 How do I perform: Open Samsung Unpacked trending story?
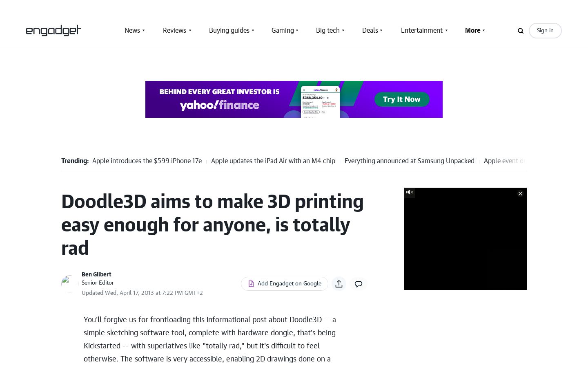(x=410, y=161)
